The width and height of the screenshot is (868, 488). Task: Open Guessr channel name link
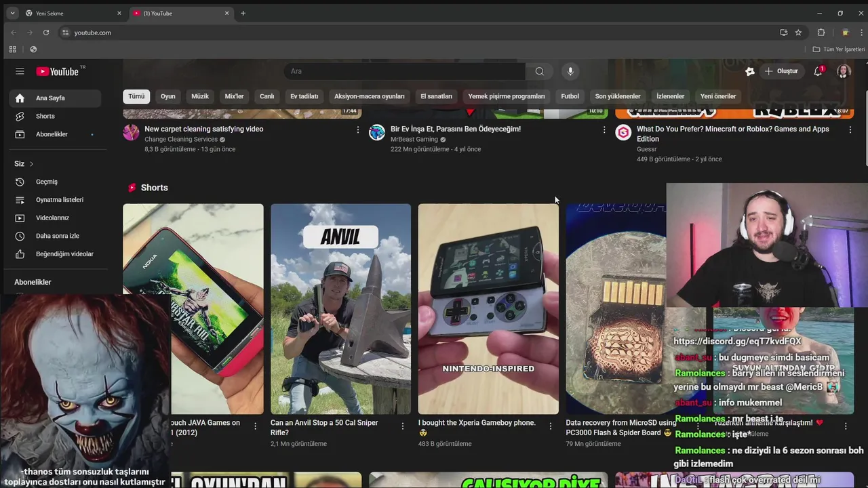click(x=647, y=149)
